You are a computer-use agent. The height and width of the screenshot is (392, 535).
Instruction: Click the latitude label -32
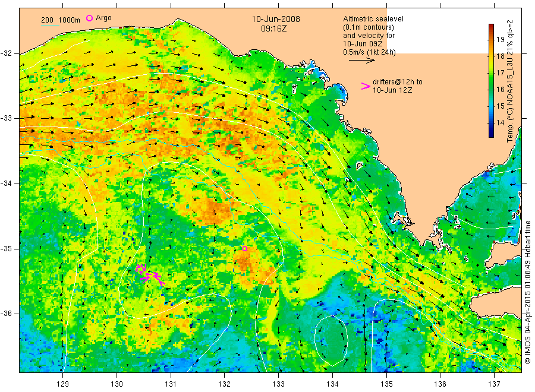click(x=6, y=53)
